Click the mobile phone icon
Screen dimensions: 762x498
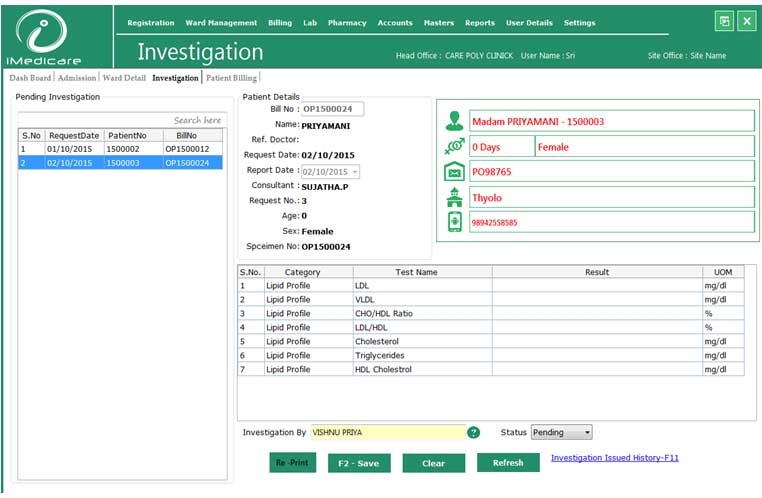click(455, 222)
